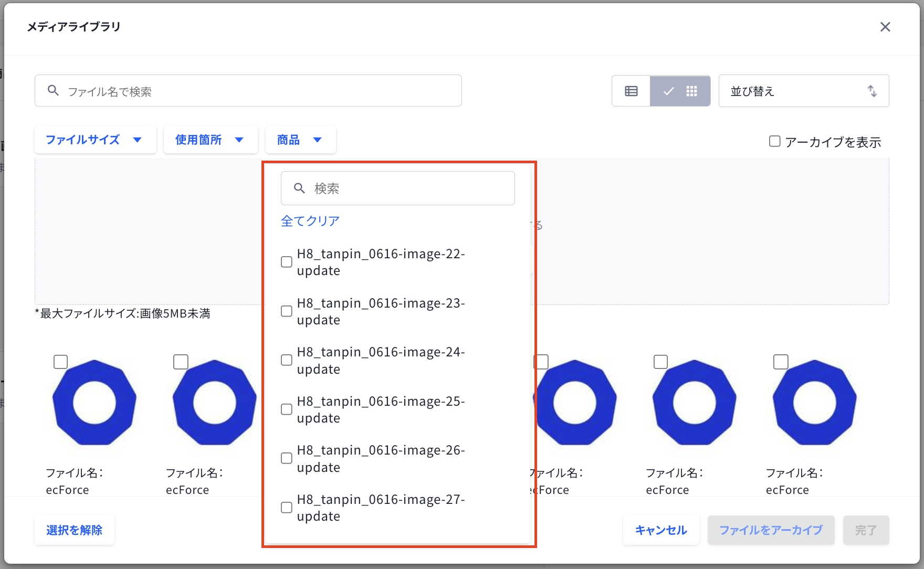Select second-from-right ecForce image checkbox
This screenshot has height=569, width=924.
[661, 362]
